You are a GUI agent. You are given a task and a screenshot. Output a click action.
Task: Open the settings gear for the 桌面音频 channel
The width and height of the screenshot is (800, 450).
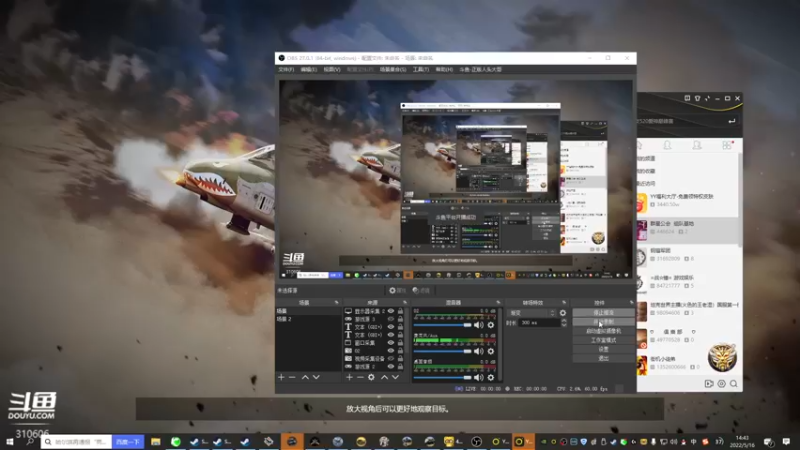pos(491,378)
